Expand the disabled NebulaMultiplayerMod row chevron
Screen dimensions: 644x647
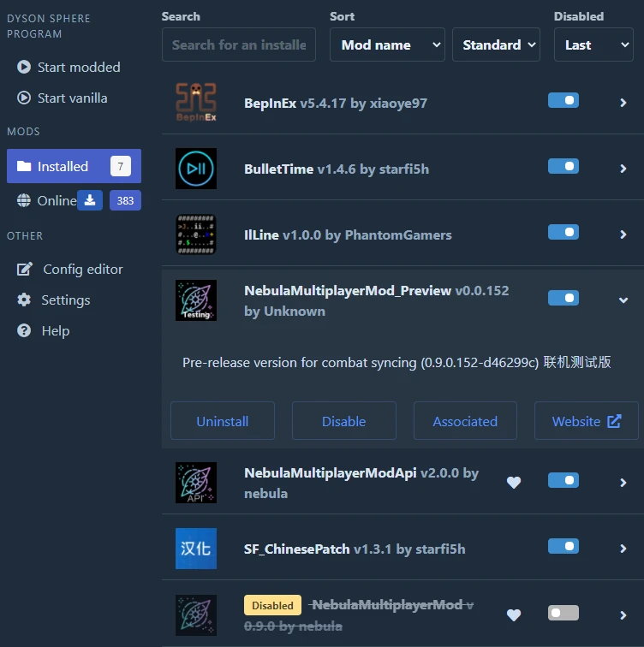point(623,615)
